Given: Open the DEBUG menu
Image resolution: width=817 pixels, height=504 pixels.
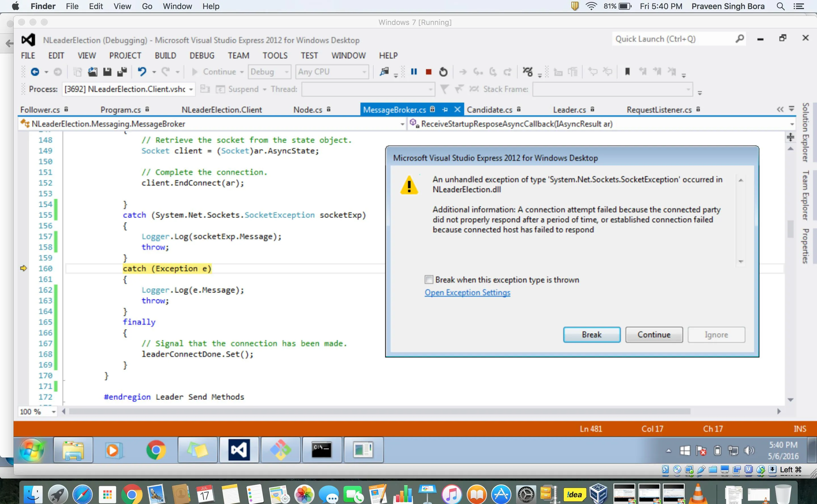Looking at the screenshot, I should (x=202, y=55).
